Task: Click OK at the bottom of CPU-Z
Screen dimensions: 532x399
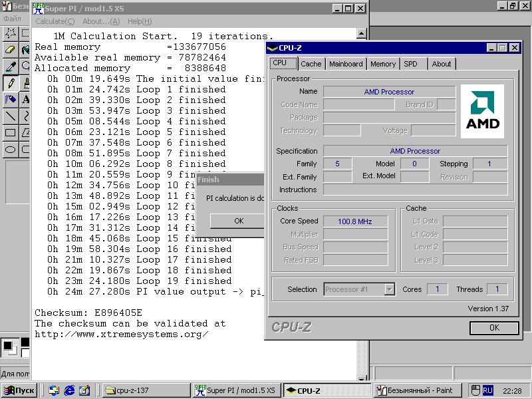Action: click(x=494, y=328)
